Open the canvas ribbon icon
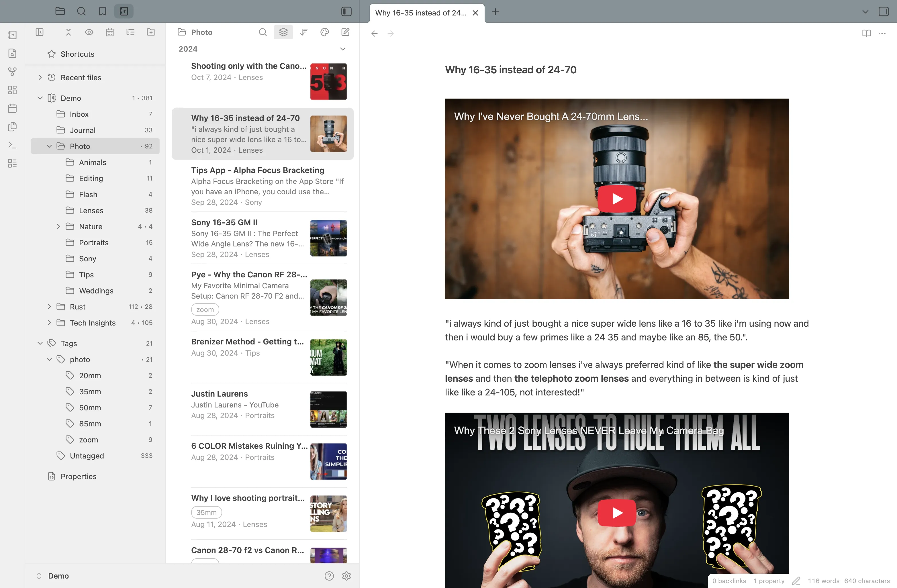The width and height of the screenshot is (897, 588). pos(12,90)
